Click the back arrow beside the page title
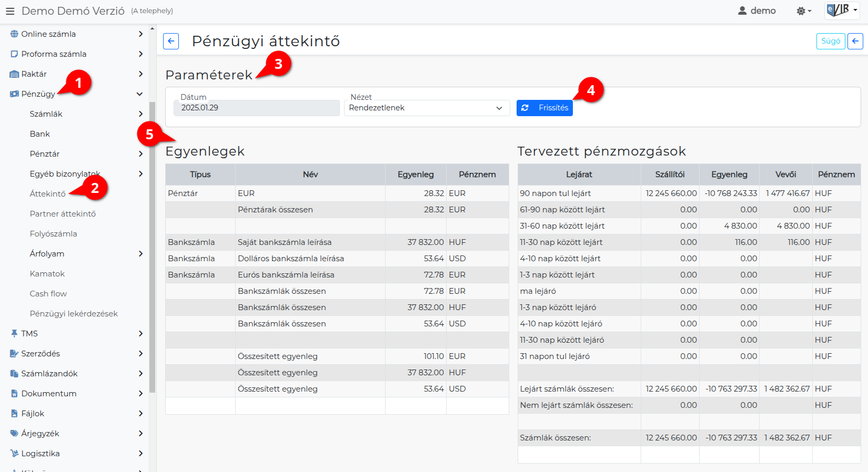The height and width of the screenshot is (472, 868). click(x=171, y=41)
